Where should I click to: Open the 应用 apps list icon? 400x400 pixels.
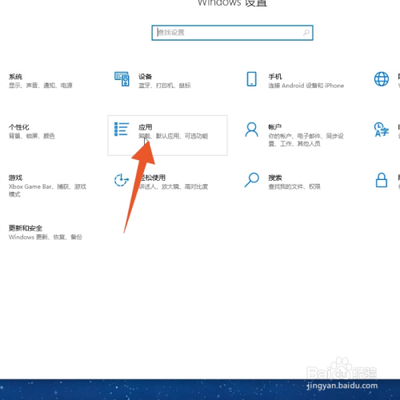[x=122, y=129]
